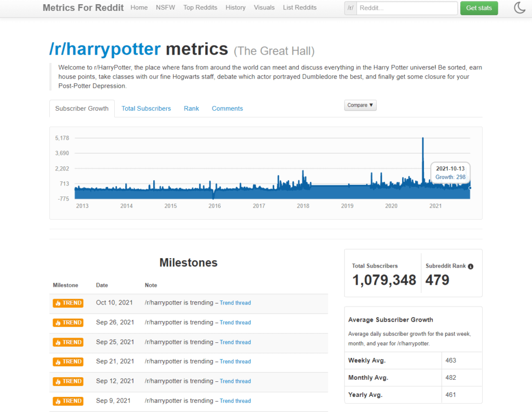Toggle dark mode with the moon icon
This screenshot has height=412, width=532.
point(520,7)
